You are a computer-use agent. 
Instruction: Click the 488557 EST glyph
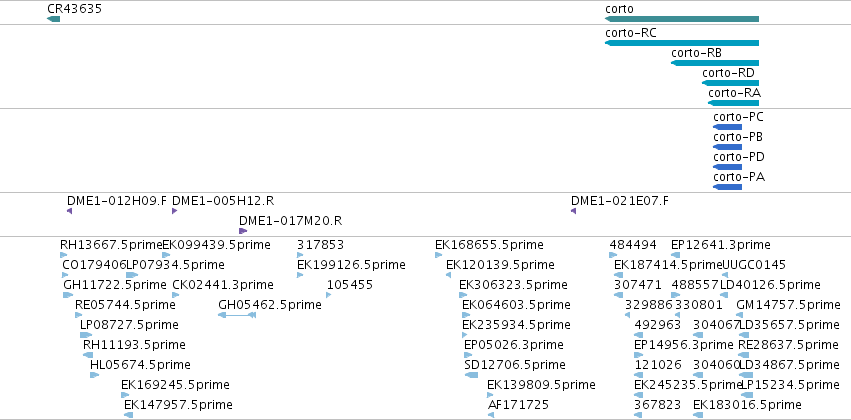676,295
